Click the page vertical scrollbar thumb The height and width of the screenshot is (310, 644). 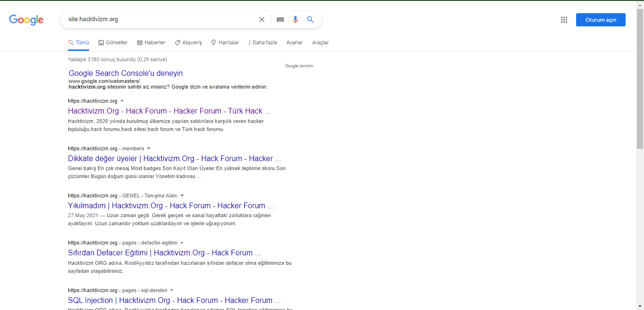640,79
